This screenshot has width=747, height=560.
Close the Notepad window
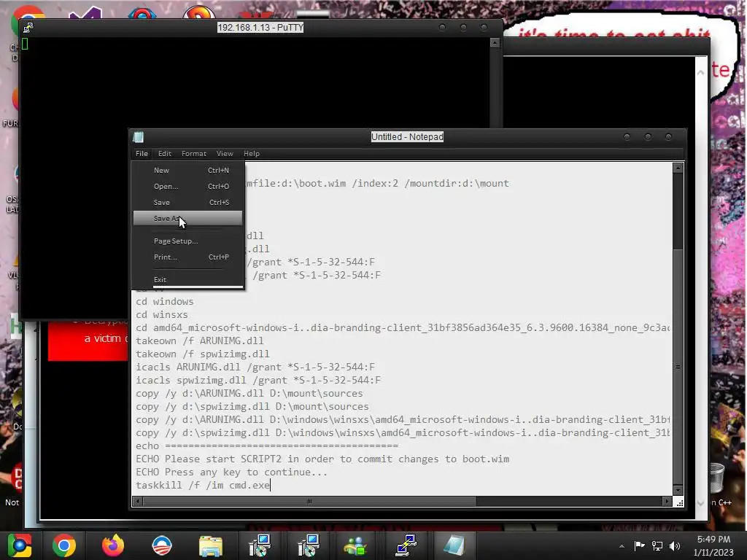669,137
